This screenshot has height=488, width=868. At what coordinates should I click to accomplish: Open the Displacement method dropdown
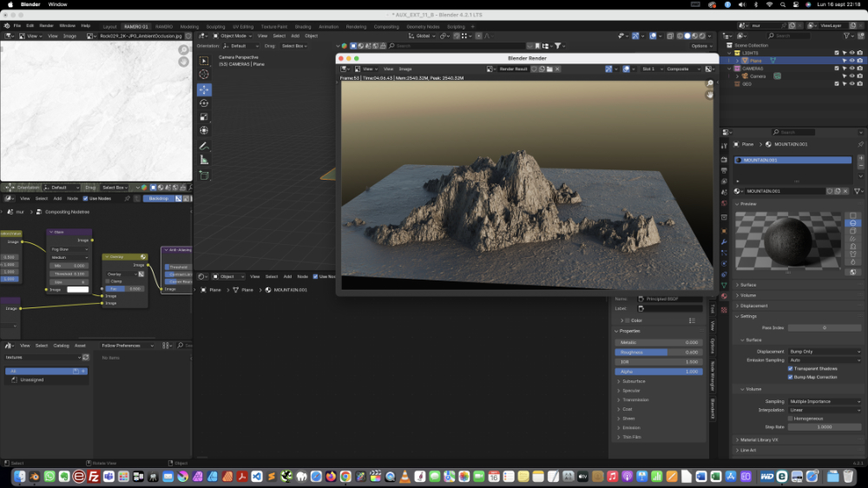pyautogui.click(x=825, y=352)
